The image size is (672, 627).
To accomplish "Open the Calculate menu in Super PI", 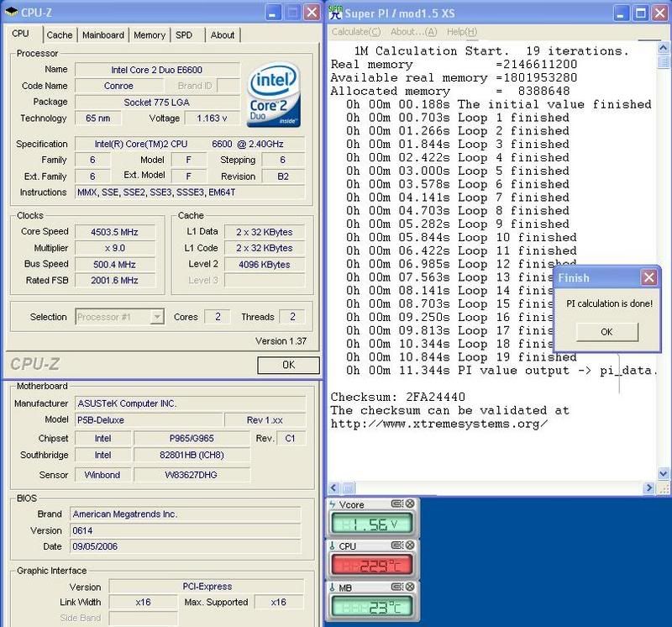I will [x=355, y=32].
